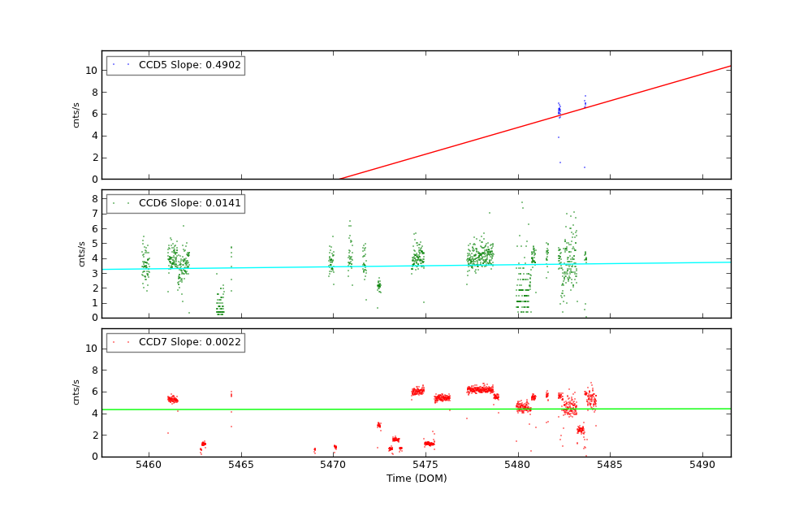Click the y-axis tick label 7 in the CCD6 panel
The image size is (812, 507).
[x=95, y=214]
